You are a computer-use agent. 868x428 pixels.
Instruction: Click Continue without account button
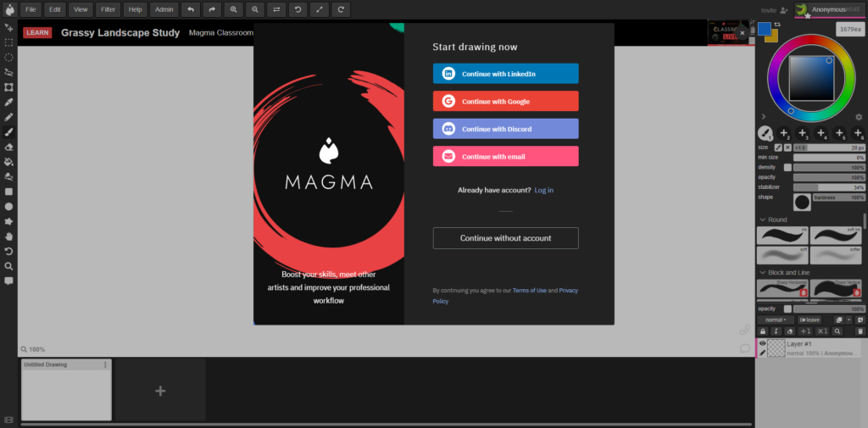[505, 238]
